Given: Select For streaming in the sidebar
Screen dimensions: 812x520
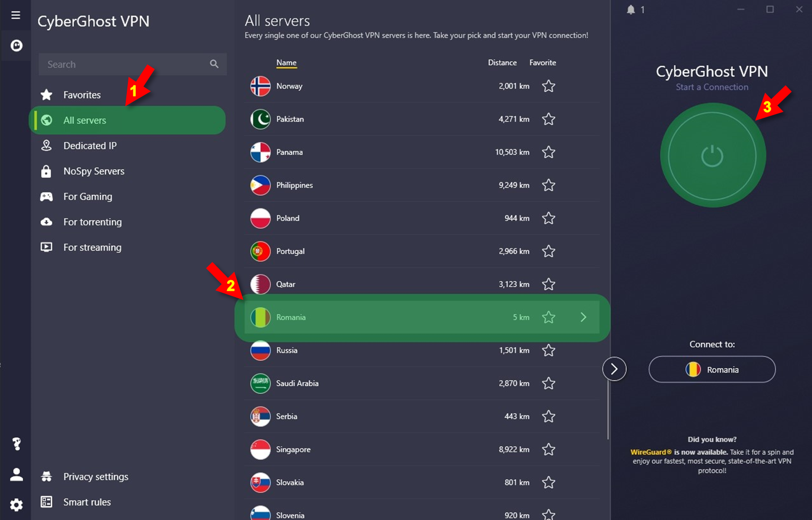Looking at the screenshot, I should pyautogui.click(x=92, y=247).
